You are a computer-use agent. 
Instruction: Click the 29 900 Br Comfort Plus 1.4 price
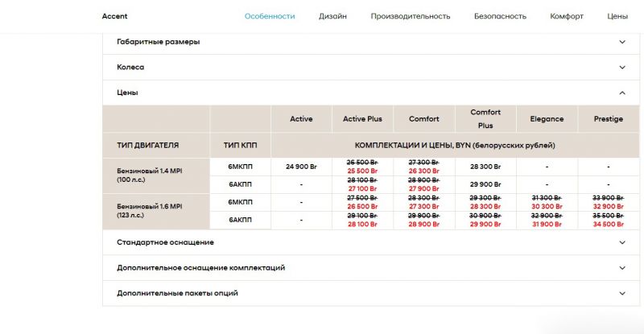click(x=485, y=184)
